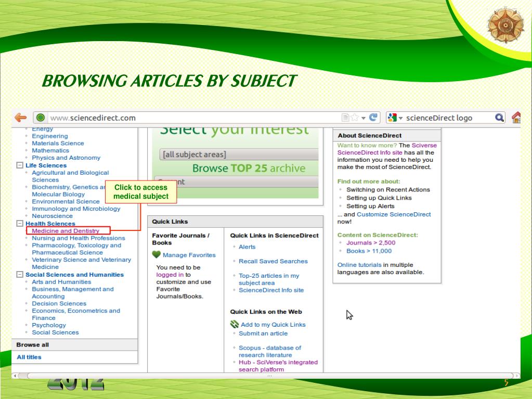The width and height of the screenshot is (532, 399).
Task: Open the Mathematics subject link
Action: pos(50,150)
